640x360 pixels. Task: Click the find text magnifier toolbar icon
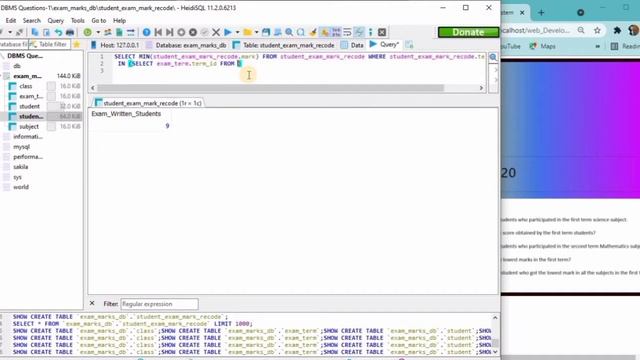tap(289, 32)
